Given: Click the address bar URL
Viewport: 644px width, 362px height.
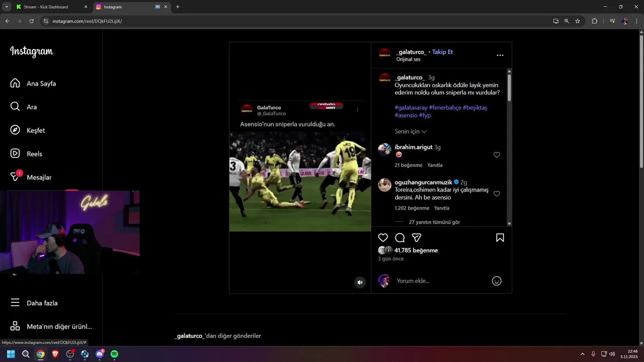Looking at the screenshot, I should [x=87, y=21].
